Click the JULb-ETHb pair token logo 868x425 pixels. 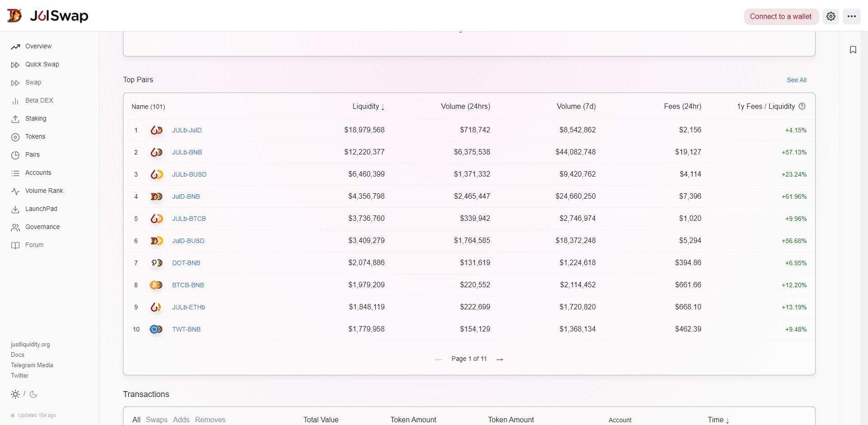tap(156, 307)
